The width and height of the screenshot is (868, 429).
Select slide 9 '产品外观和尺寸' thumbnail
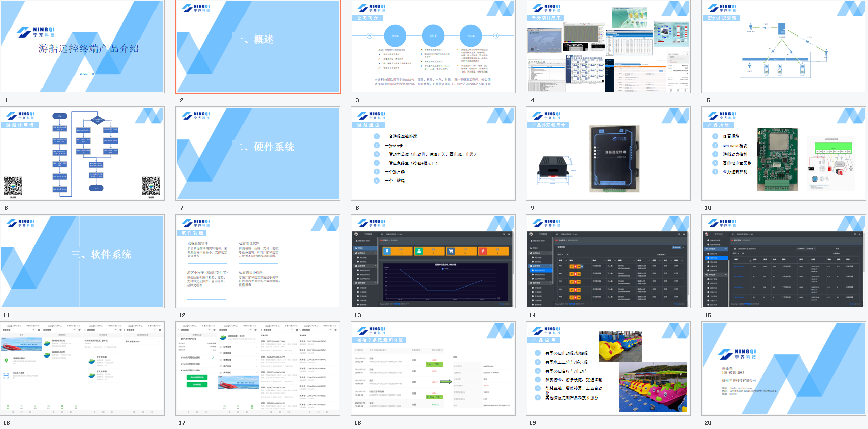click(x=608, y=154)
